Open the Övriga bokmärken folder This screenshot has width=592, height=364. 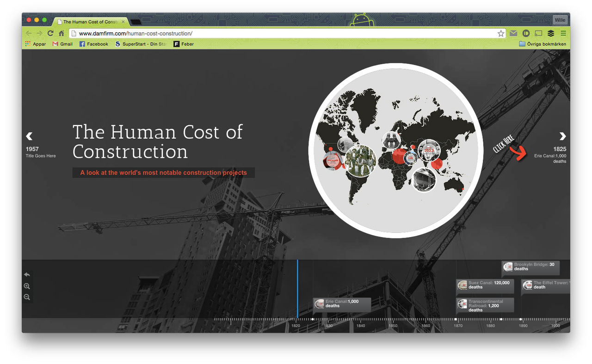pos(542,44)
